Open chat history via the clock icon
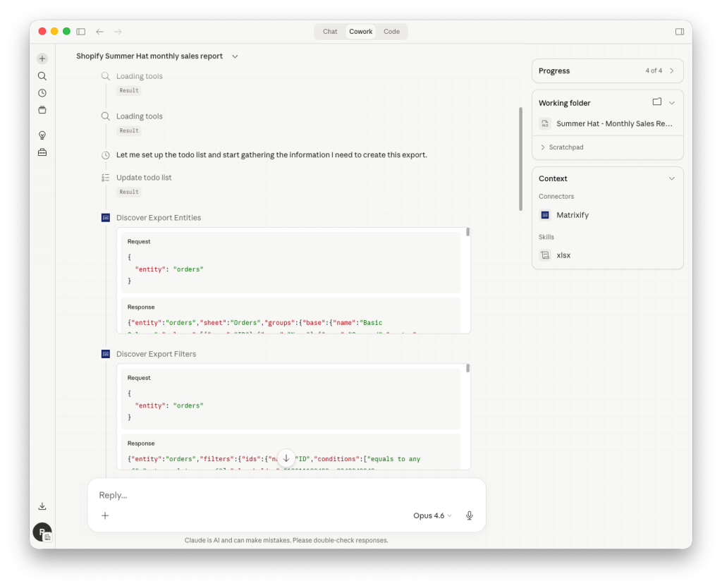This screenshot has width=722, height=588. 42,92
